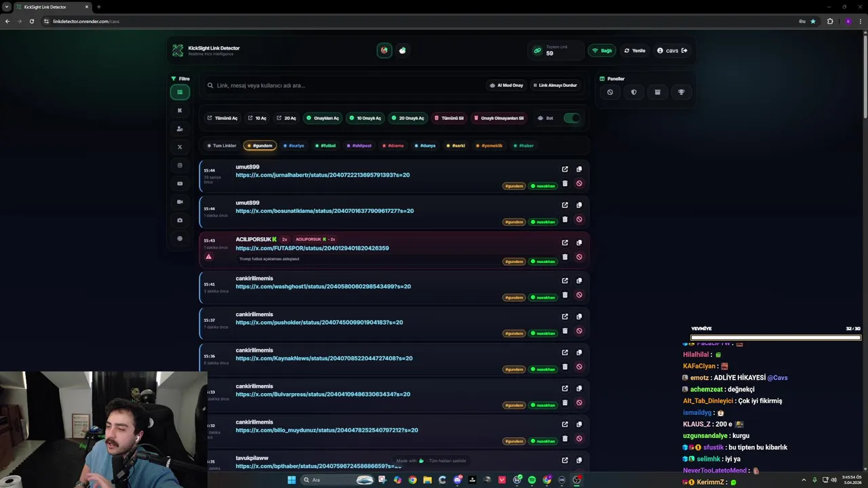868x488 pixels.
Task: Open pusholder link externally
Action: point(565,317)
